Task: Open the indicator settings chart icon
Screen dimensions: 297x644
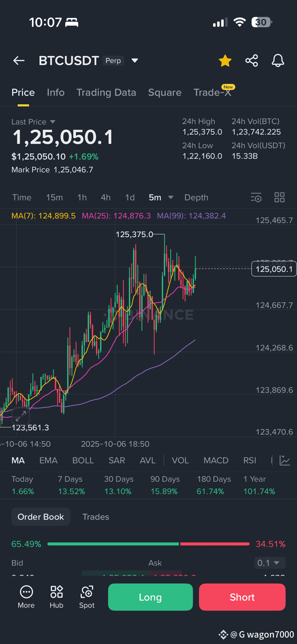Action: tap(285, 460)
